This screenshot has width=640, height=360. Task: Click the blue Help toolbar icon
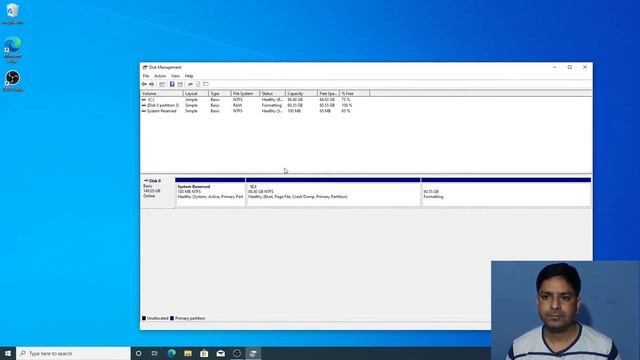[x=172, y=84]
